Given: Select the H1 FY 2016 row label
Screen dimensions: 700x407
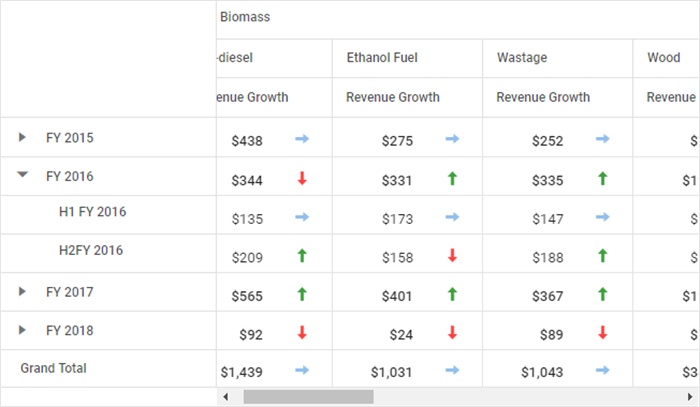Looking at the screenshot, I should coord(92,212).
